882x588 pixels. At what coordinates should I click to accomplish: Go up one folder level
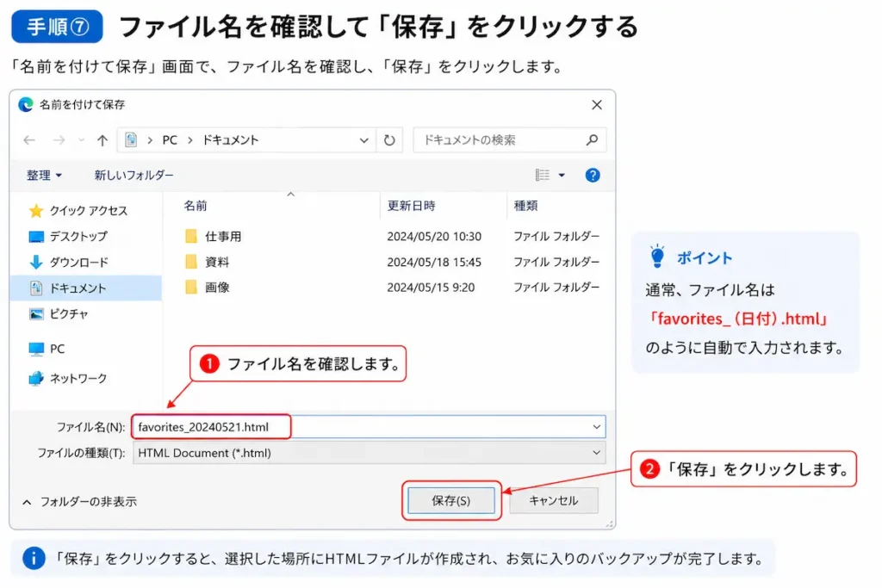[x=102, y=140]
